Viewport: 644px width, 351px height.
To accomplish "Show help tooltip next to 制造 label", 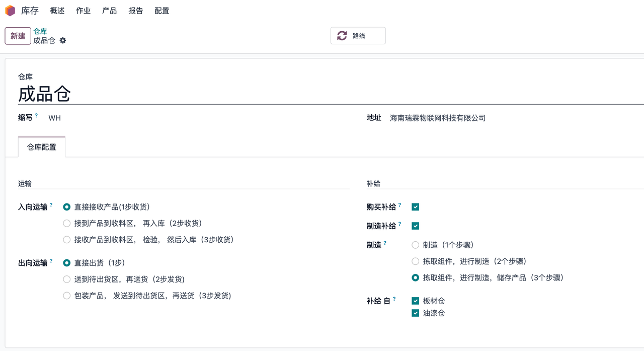I will (385, 243).
